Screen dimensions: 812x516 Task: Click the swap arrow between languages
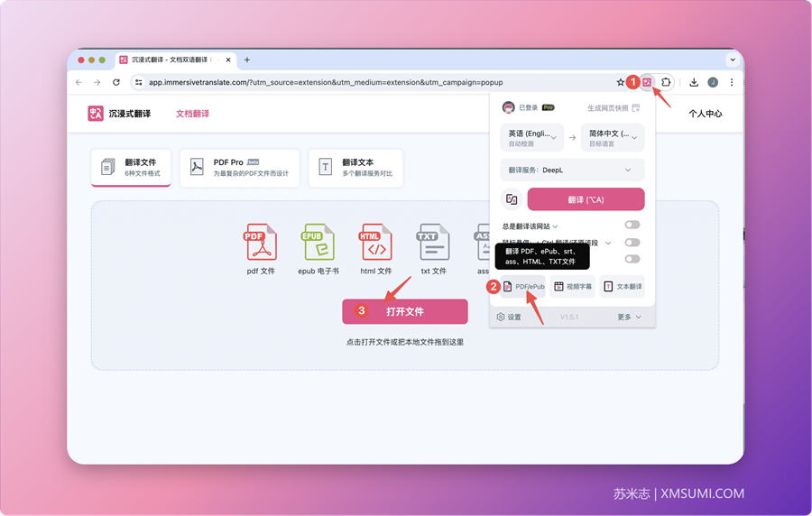tap(572, 138)
